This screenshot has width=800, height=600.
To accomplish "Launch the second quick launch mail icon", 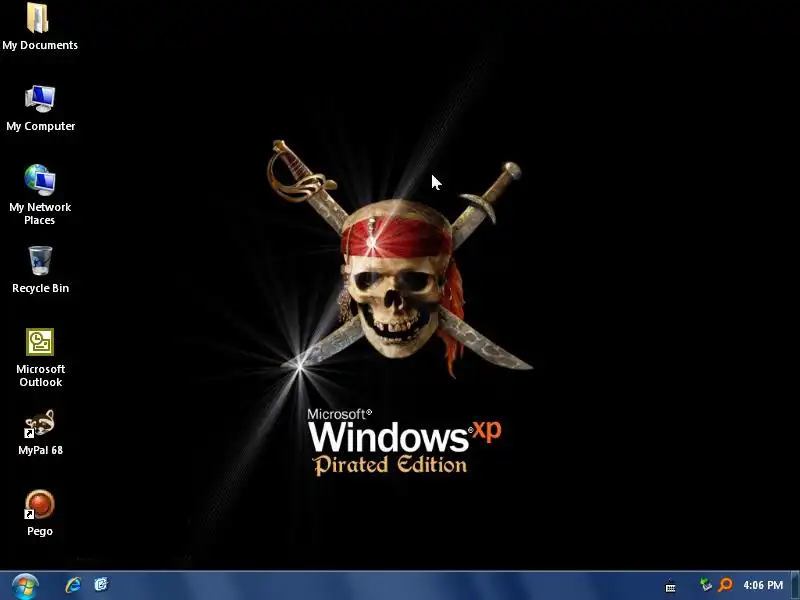I will point(101,584).
